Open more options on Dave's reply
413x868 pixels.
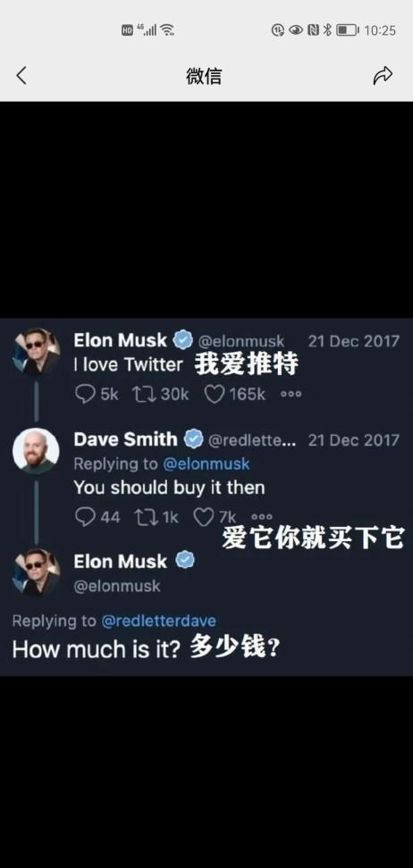(262, 517)
